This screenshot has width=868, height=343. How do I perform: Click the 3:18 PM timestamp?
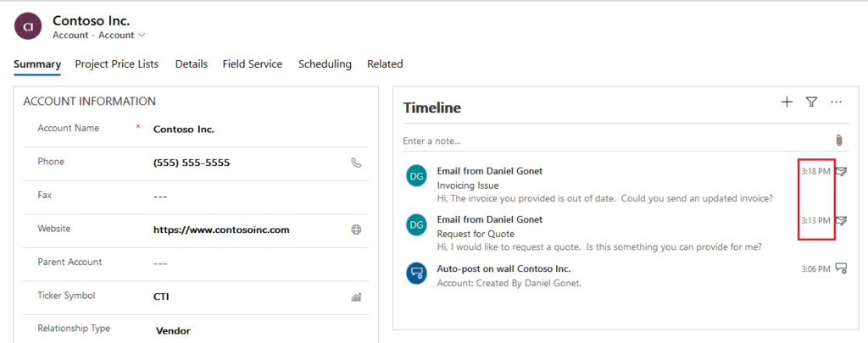pos(816,171)
